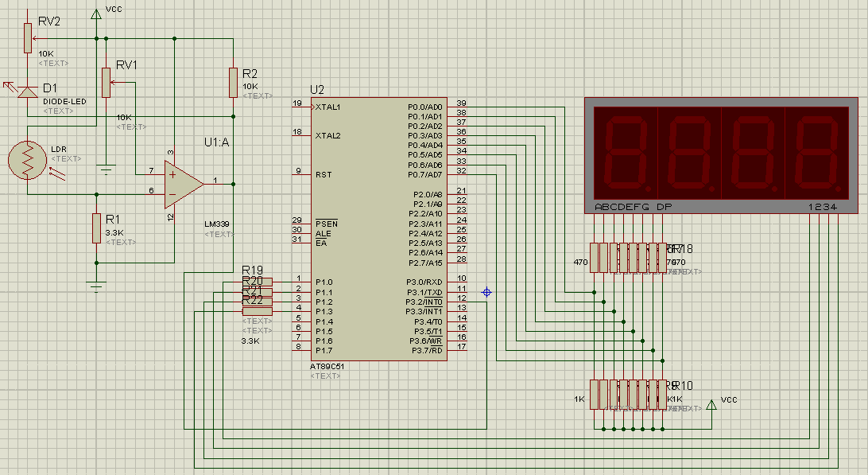Click the P2.0/A8 pin label

pos(428,195)
